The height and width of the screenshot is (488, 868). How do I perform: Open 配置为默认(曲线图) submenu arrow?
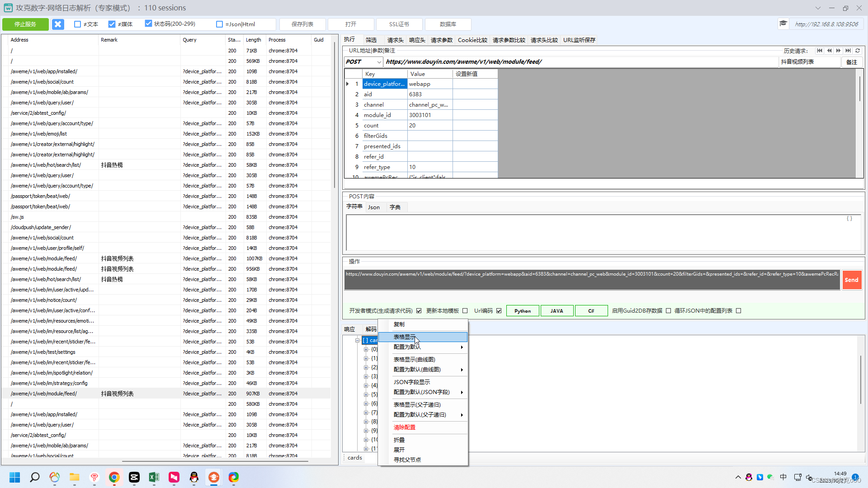462,370
